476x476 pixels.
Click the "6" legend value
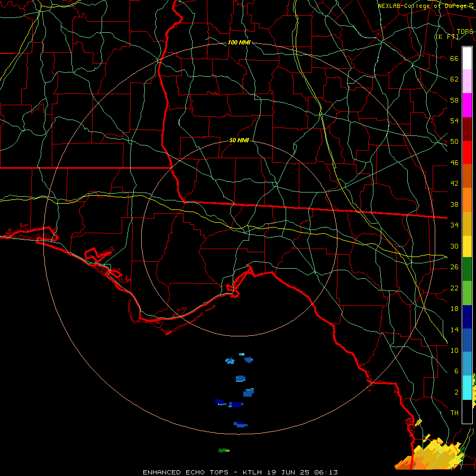click(456, 371)
